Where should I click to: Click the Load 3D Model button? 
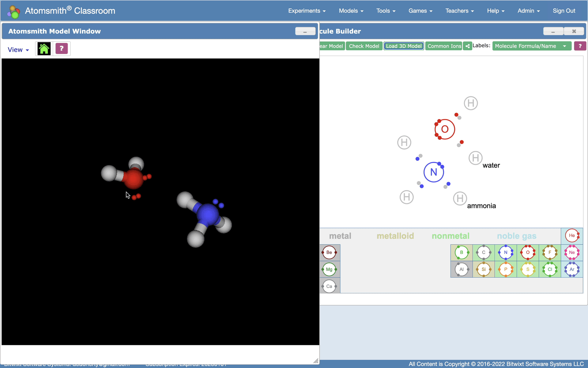pos(404,46)
